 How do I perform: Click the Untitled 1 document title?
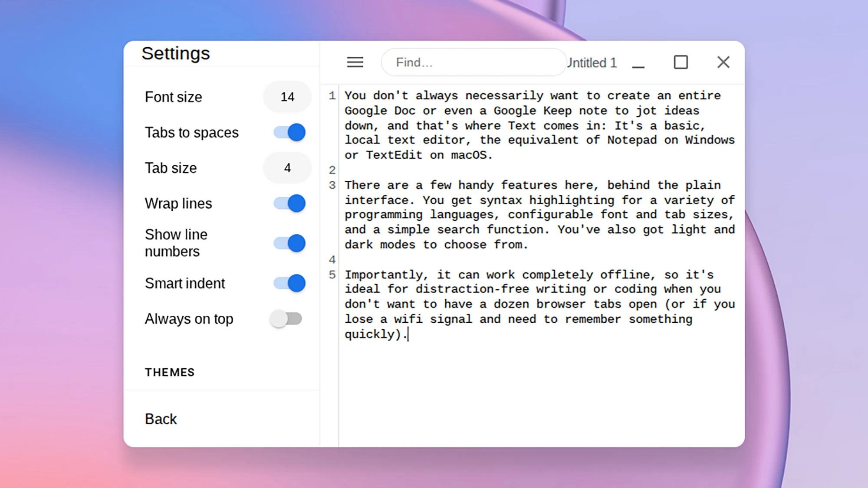click(592, 63)
